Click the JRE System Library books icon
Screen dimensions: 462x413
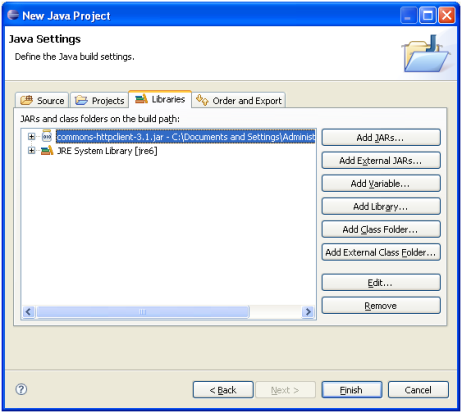point(47,151)
